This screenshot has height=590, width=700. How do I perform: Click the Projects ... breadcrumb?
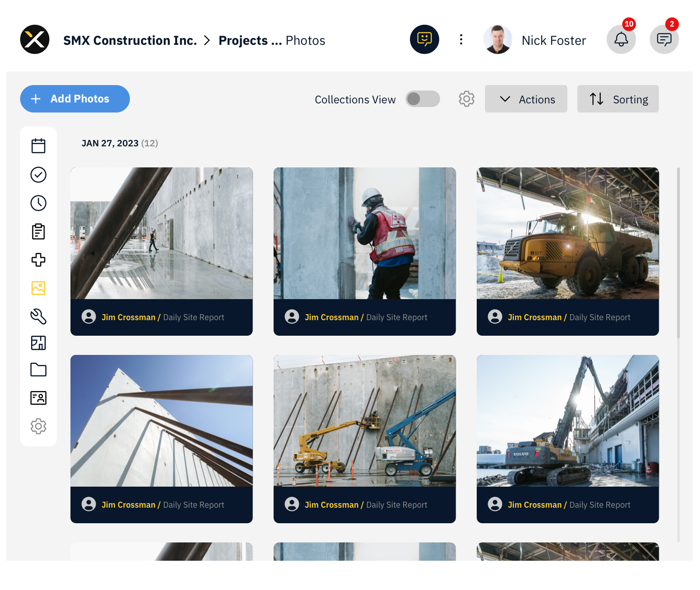(x=250, y=40)
